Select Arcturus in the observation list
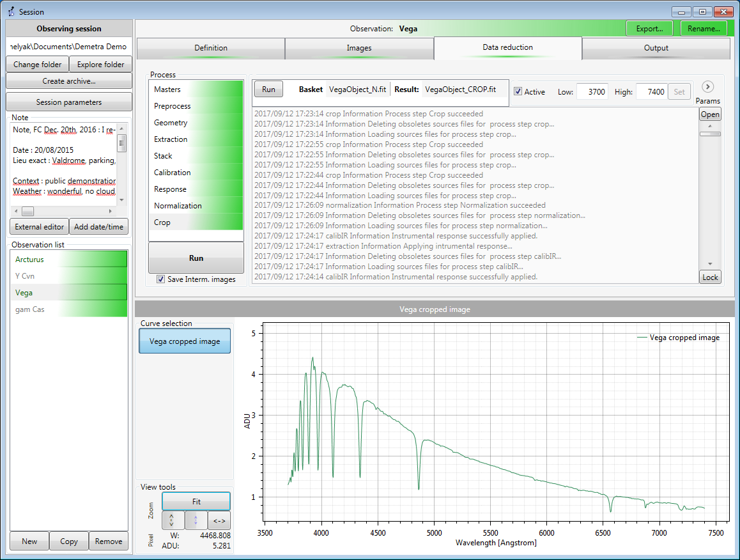The image size is (740, 560). click(69, 260)
